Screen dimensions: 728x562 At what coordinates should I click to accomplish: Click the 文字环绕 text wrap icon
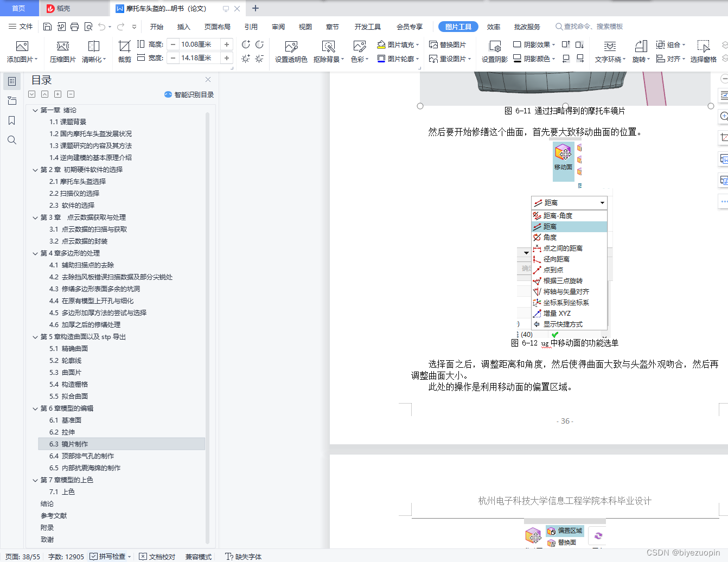pos(610,47)
